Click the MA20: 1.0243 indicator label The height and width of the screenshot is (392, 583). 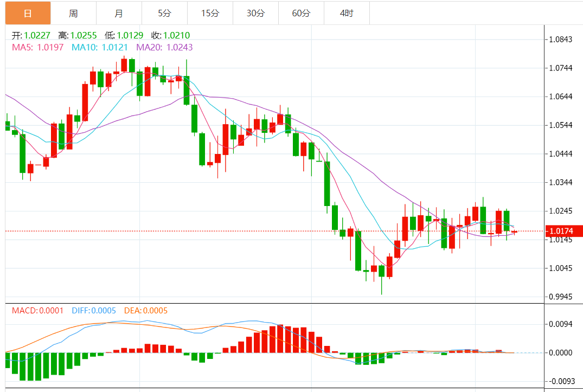164,47
